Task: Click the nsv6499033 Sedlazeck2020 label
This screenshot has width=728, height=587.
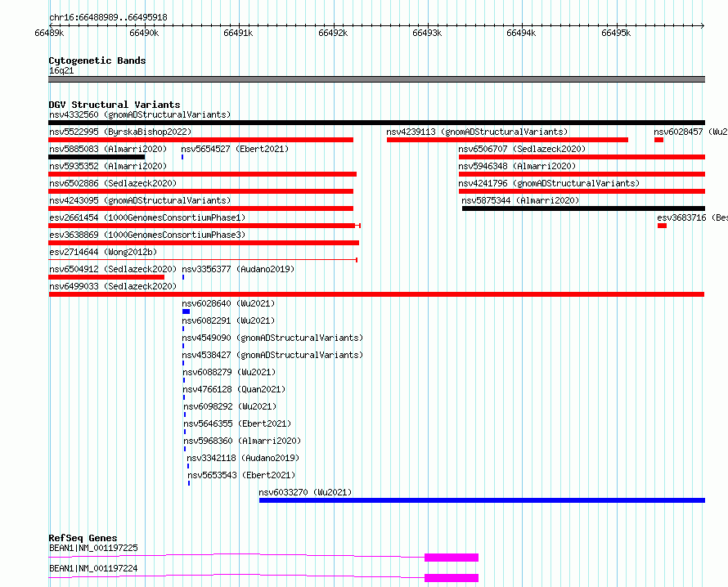Action: pos(113,286)
